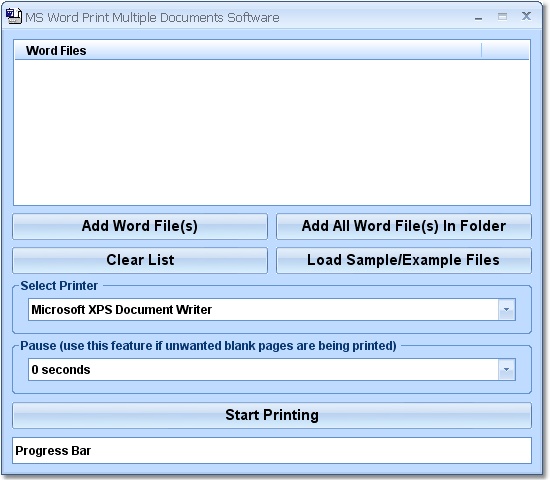Viewport: 550px width, 482px height.
Task: Click the window title text
Action: click(152, 18)
